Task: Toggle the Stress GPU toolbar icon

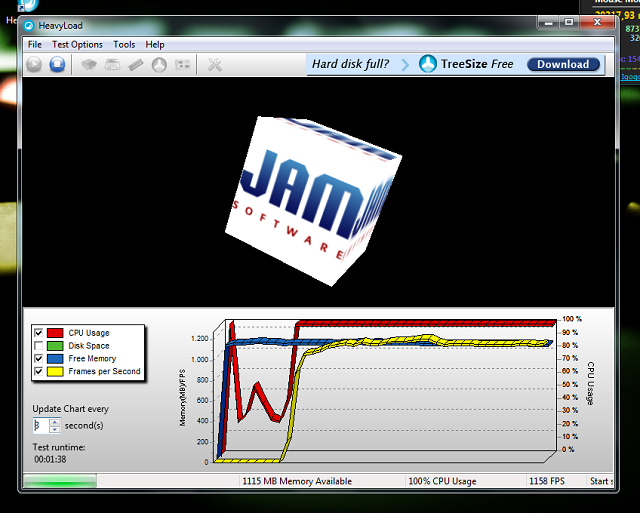Action: click(x=182, y=64)
